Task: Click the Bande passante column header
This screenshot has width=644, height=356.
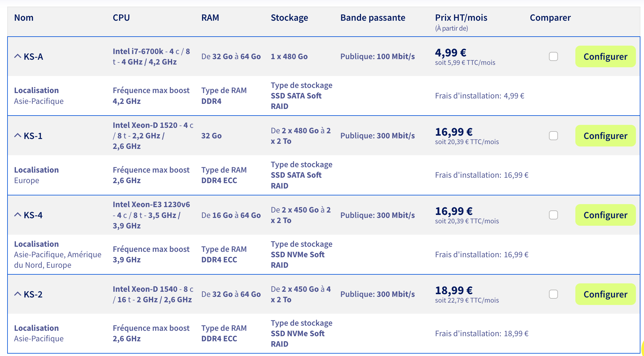Action: tap(373, 18)
